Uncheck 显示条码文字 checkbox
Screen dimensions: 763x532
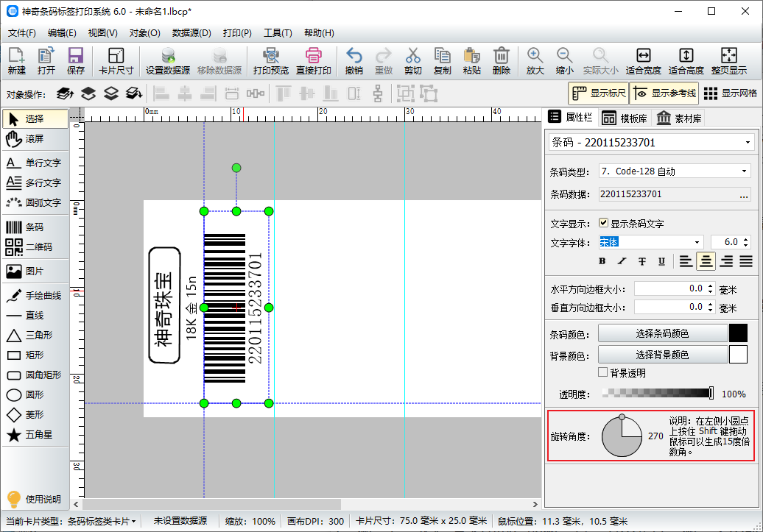tap(603, 223)
